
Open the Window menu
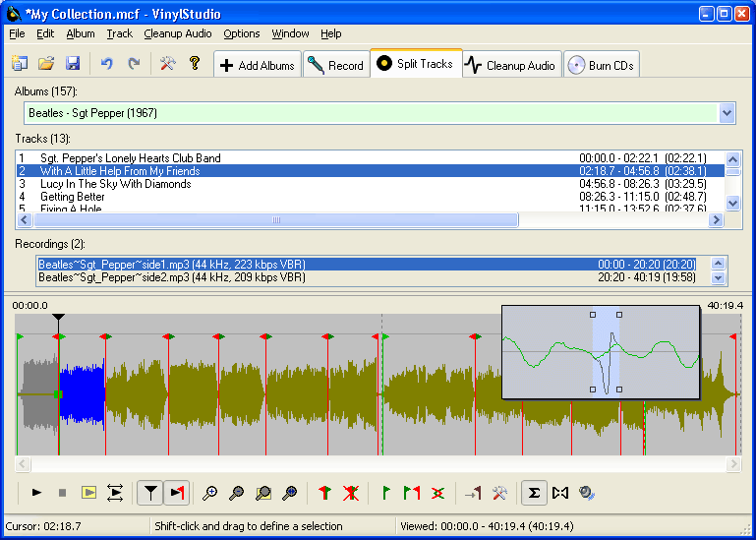pyautogui.click(x=290, y=33)
